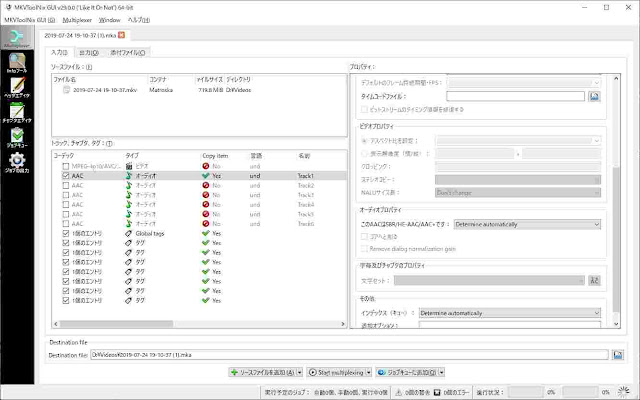Click the codec column header

(64, 156)
